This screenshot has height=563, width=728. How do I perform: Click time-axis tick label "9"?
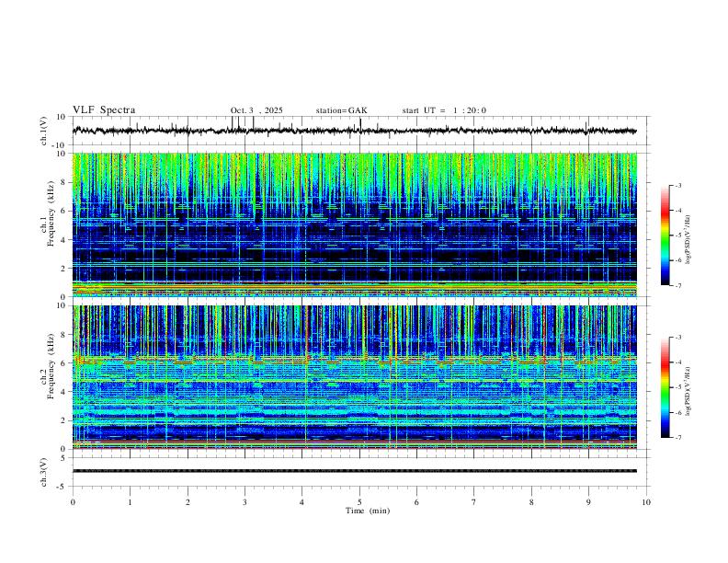(588, 502)
